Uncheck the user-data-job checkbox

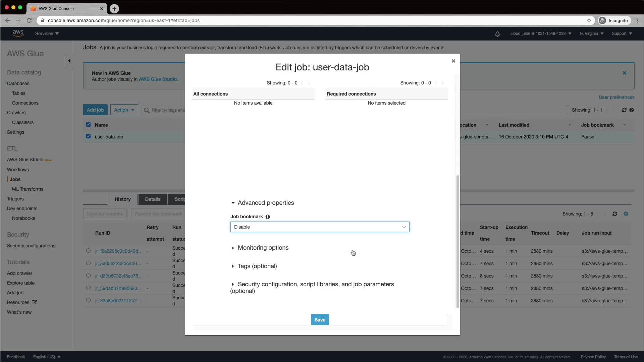(88, 136)
